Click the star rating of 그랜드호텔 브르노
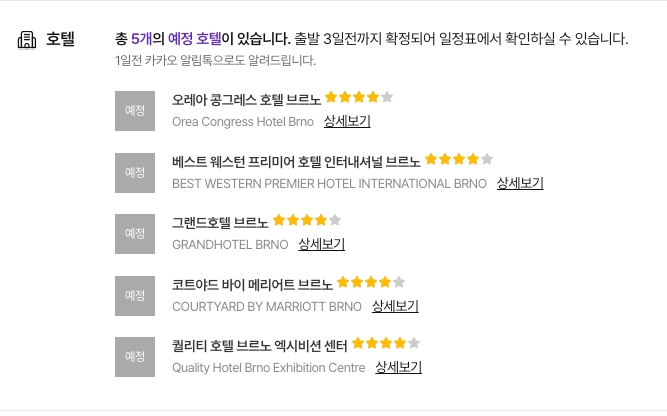The width and height of the screenshot is (667, 416). (307, 220)
